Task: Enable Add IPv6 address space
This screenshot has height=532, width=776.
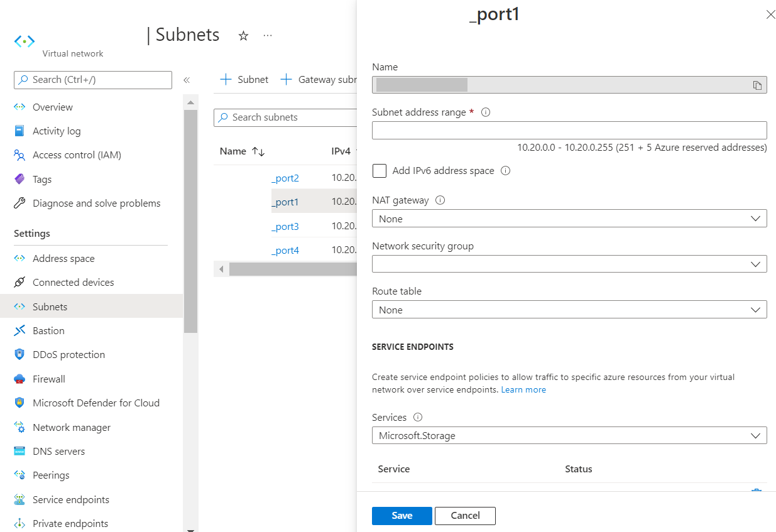Action: [380, 170]
